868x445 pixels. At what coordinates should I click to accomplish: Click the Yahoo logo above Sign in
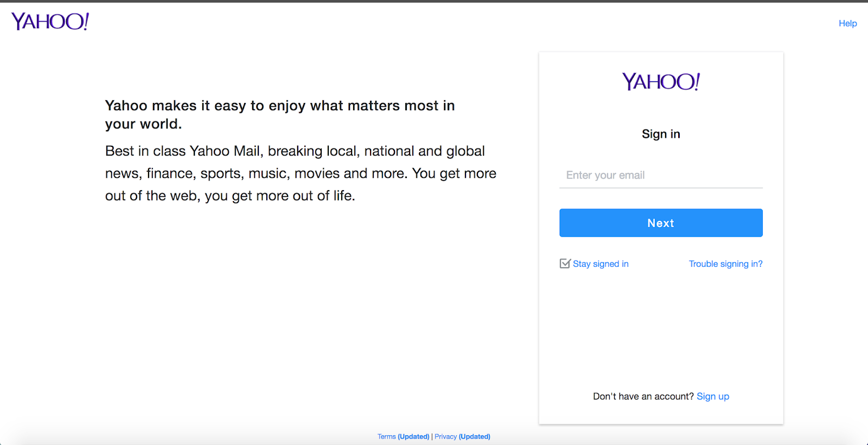tap(661, 82)
